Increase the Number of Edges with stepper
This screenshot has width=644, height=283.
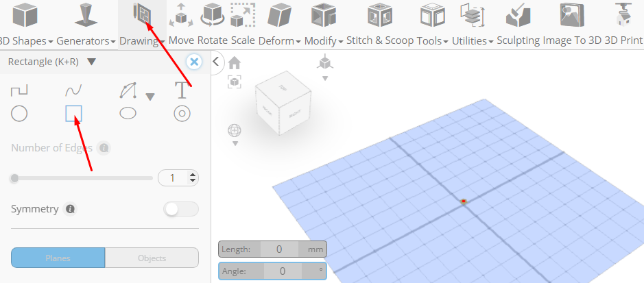(193, 175)
